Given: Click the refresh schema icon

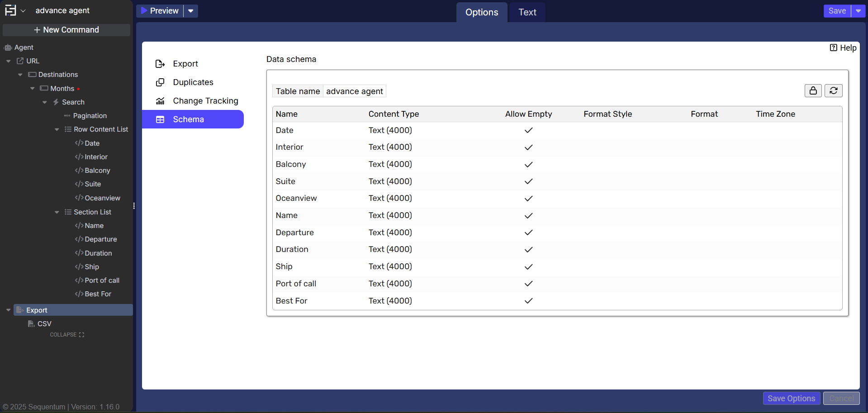Looking at the screenshot, I should click(833, 91).
